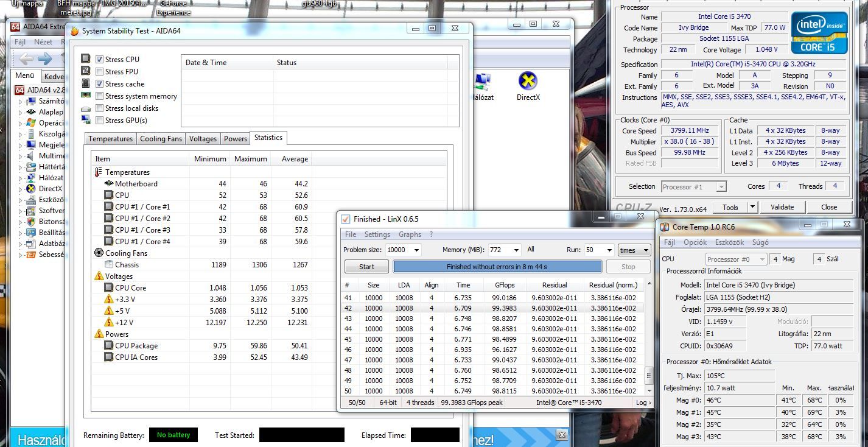Click the CPU-Z Validate button
868x447 pixels.
click(782, 207)
